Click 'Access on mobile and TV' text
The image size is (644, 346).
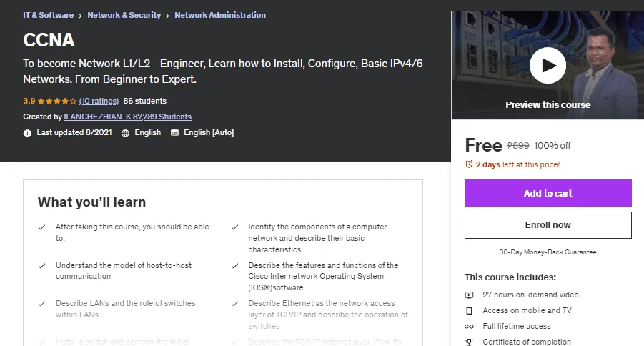527,310
